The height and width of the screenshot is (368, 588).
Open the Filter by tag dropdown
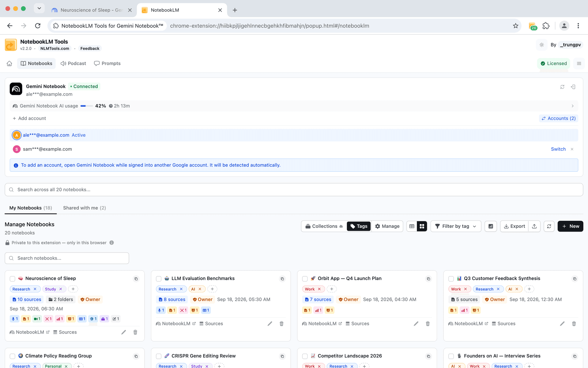click(456, 226)
